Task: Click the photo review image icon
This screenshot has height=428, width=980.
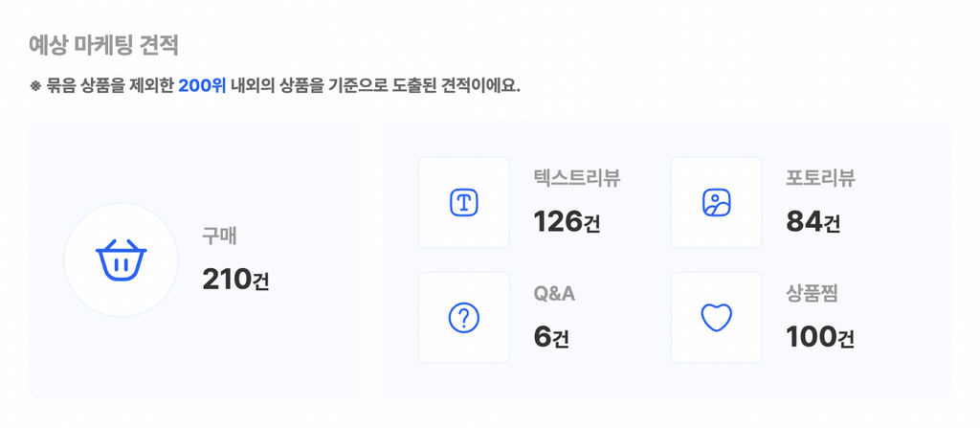Action: coord(716,203)
